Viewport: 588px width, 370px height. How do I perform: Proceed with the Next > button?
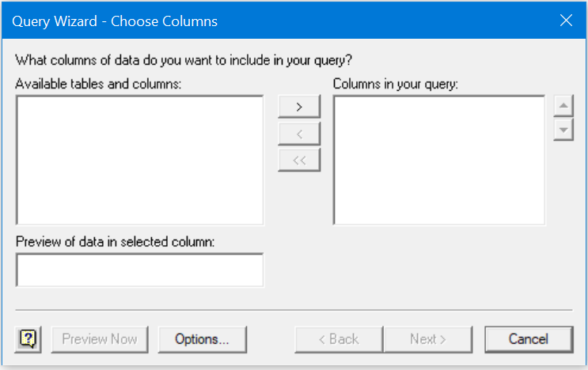click(428, 339)
